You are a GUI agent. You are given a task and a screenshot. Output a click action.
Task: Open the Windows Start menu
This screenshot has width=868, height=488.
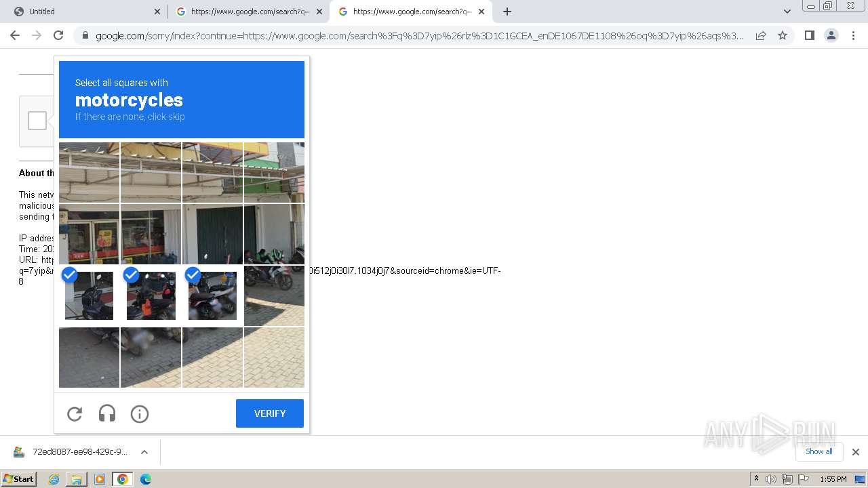tap(19, 479)
